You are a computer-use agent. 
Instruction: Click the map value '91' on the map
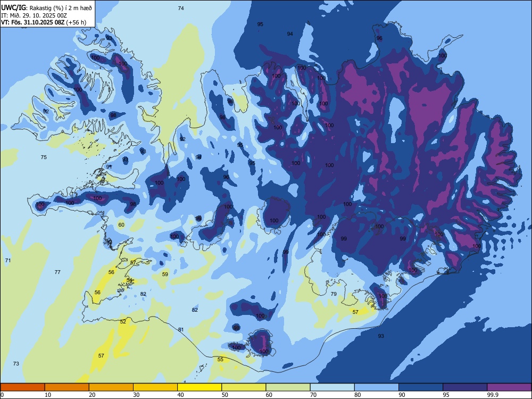(x=109, y=167)
